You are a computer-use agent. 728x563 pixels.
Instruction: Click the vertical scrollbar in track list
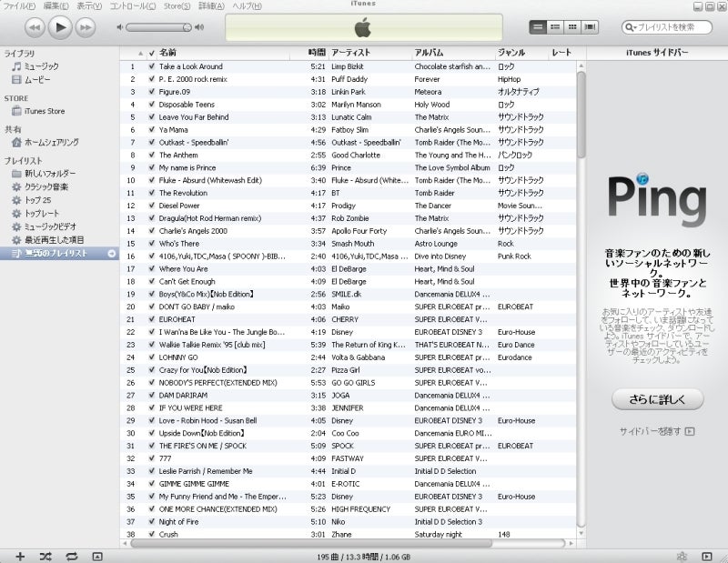pyautogui.click(x=581, y=116)
